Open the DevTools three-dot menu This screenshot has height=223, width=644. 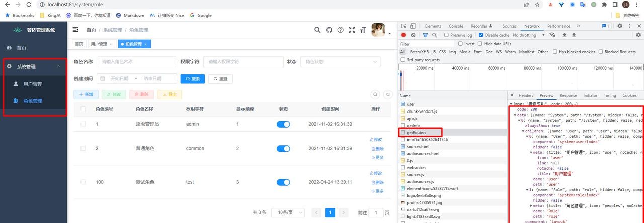(x=628, y=26)
